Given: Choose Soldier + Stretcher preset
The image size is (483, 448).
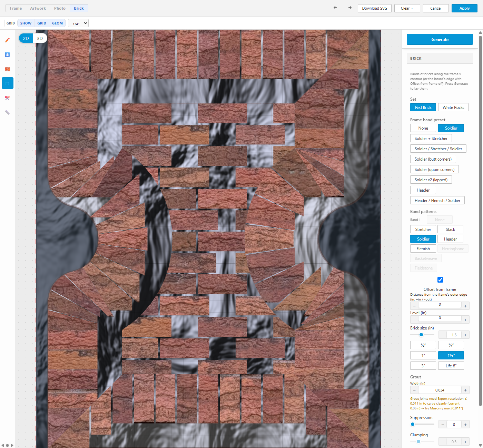Looking at the screenshot, I should pos(431,139).
